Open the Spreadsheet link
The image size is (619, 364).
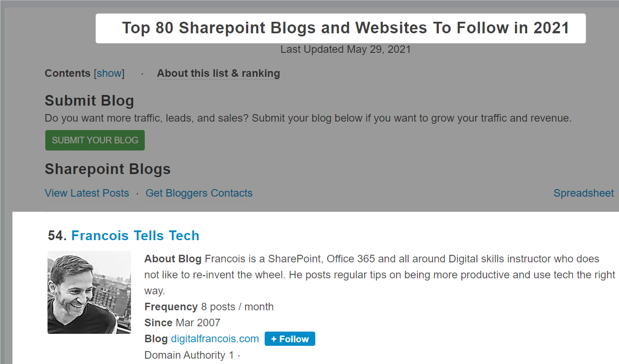pos(583,194)
